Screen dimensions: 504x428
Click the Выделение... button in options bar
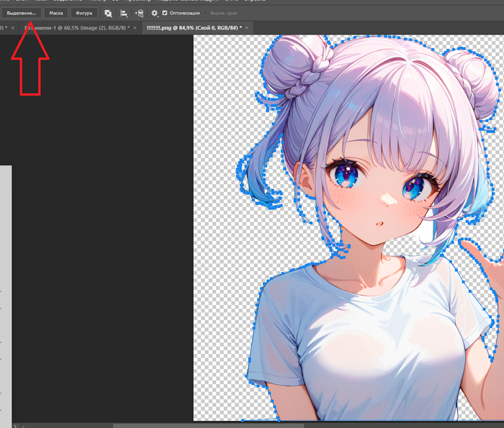click(x=21, y=13)
